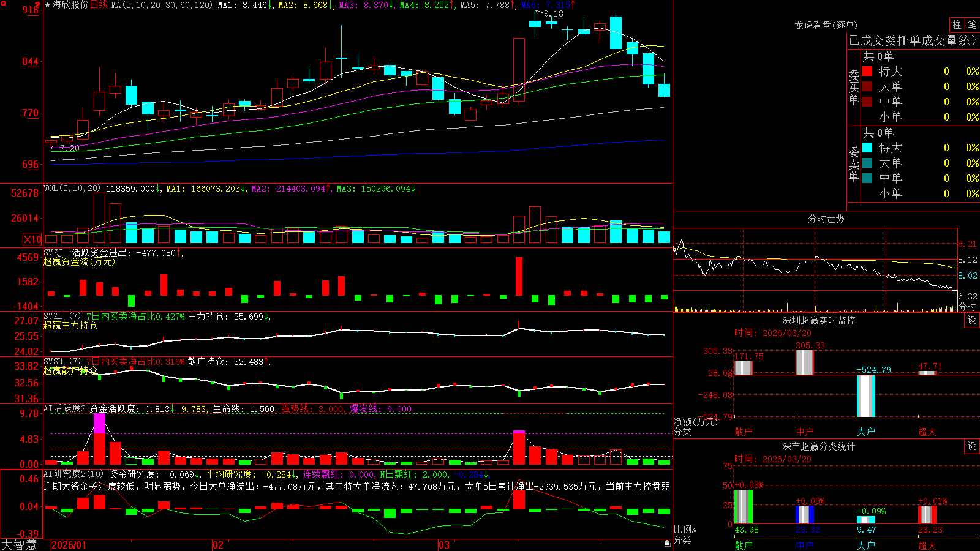Viewport: 980px width, 551px height.
Task: Click the AI活跃度2 indicator label
Action: tap(65, 408)
